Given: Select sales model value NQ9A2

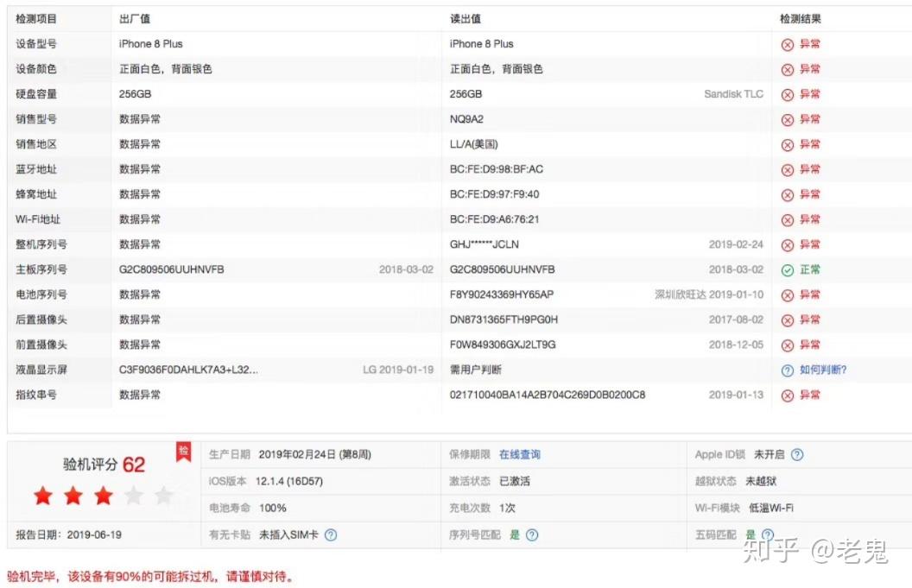Looking at the screenshot, I should tap(466, 119).
